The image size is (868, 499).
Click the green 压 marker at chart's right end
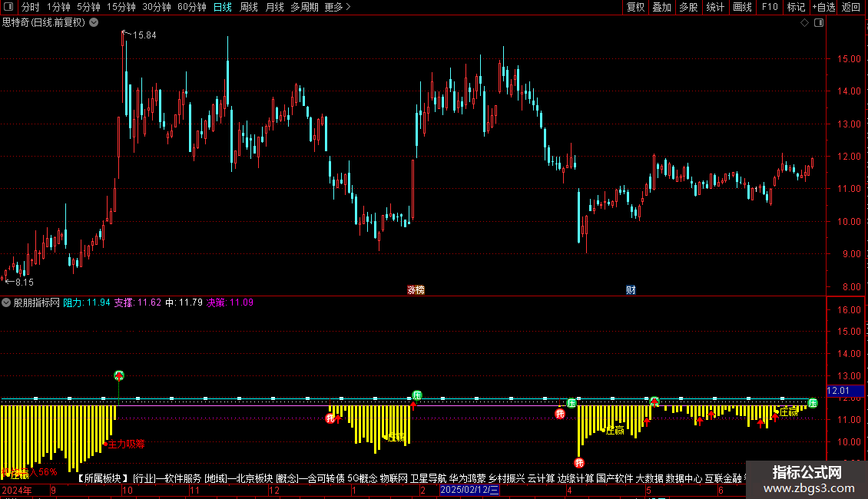tap(813, 403)
